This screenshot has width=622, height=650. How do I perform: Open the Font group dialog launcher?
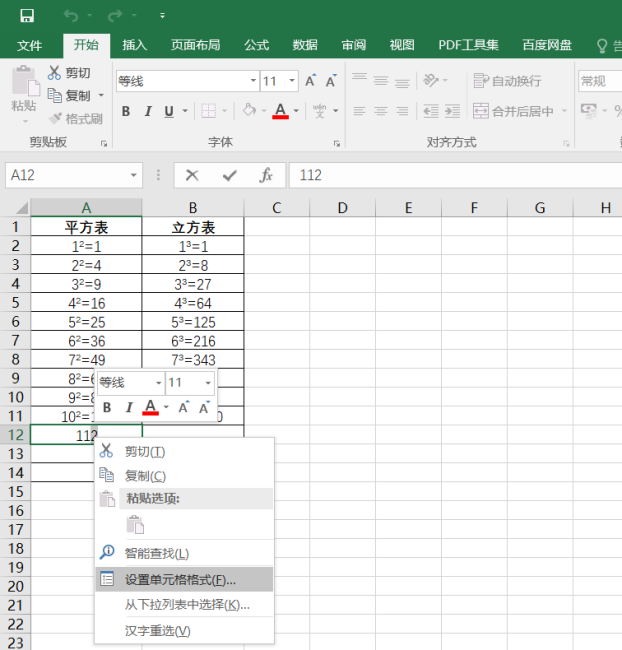tap(337, 143)
